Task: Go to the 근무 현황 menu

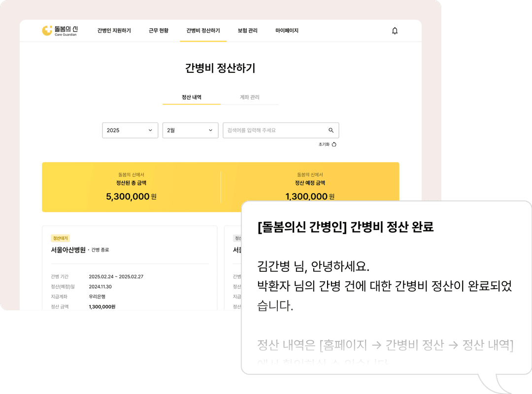Action: pos(159,31)
